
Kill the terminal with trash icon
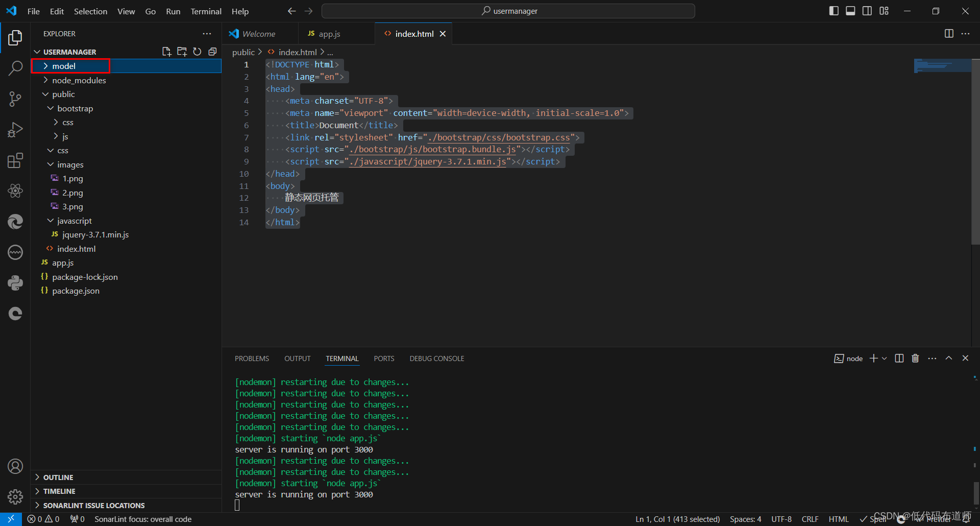(x=915, y=358)
